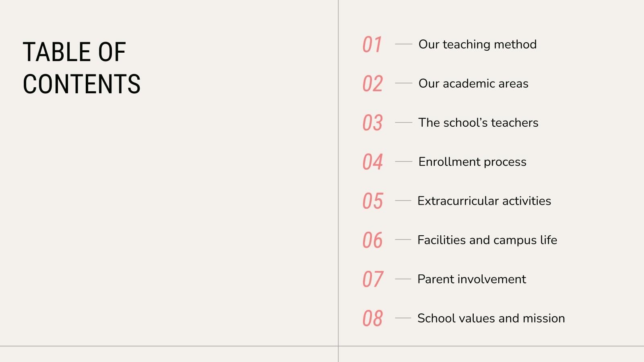Select section number 06
The image size is (644, 362).
point(372,240)
